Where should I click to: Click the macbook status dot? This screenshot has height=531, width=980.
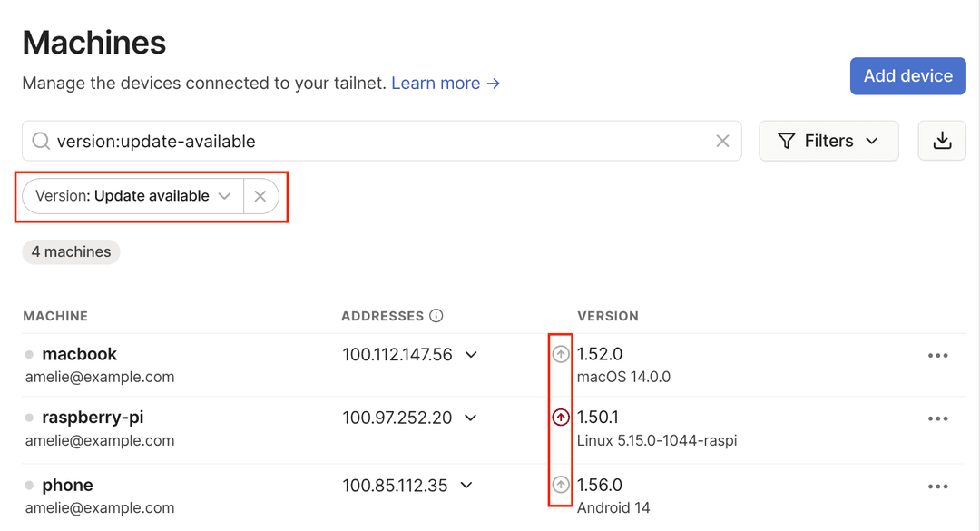pyautogui.click(x=29, y=355)
